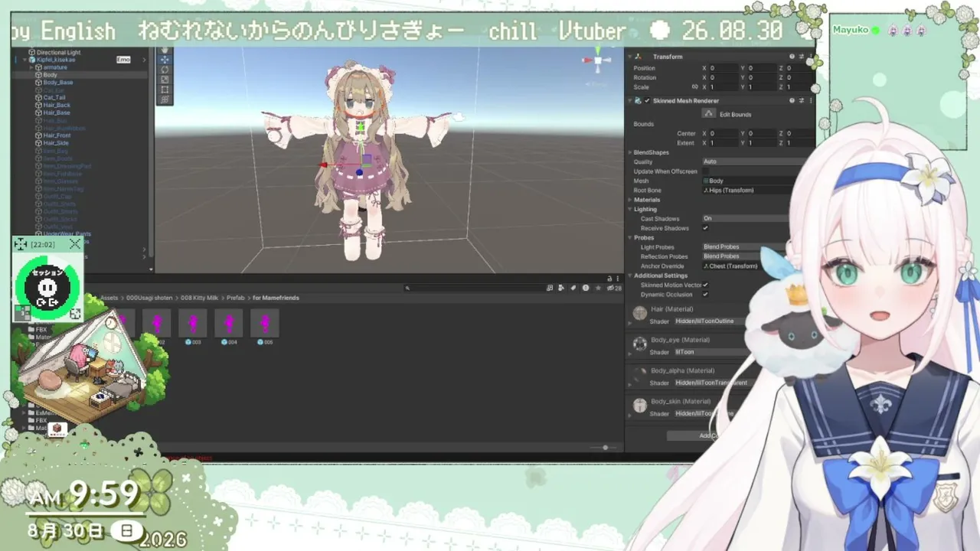Go to Assets in the breadcrumb path
The width and height of the screenshot is (980, 551).
[109, 298]
